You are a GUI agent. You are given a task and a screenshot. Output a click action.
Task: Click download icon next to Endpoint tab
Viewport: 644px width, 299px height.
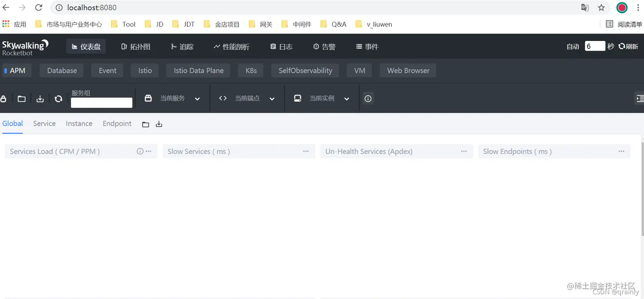pyautogui.click(x=159, y=124)
